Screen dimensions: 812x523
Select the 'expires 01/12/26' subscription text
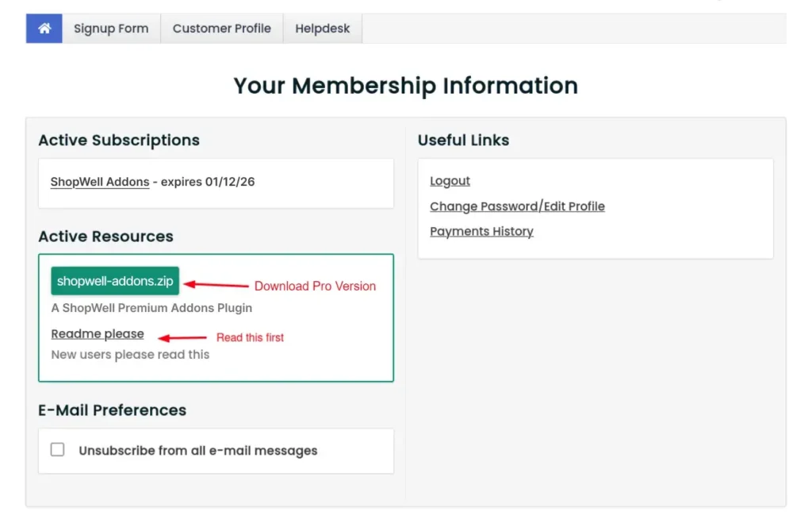pyautogui.click(x=207, y=182)
